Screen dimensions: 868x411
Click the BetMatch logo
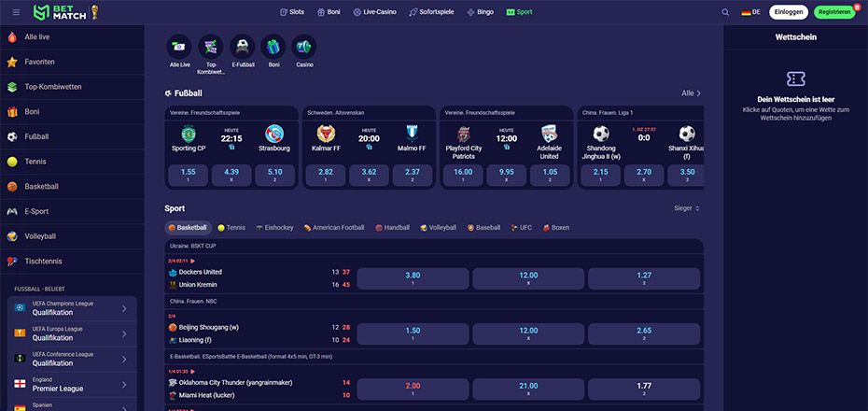[66, 11]
